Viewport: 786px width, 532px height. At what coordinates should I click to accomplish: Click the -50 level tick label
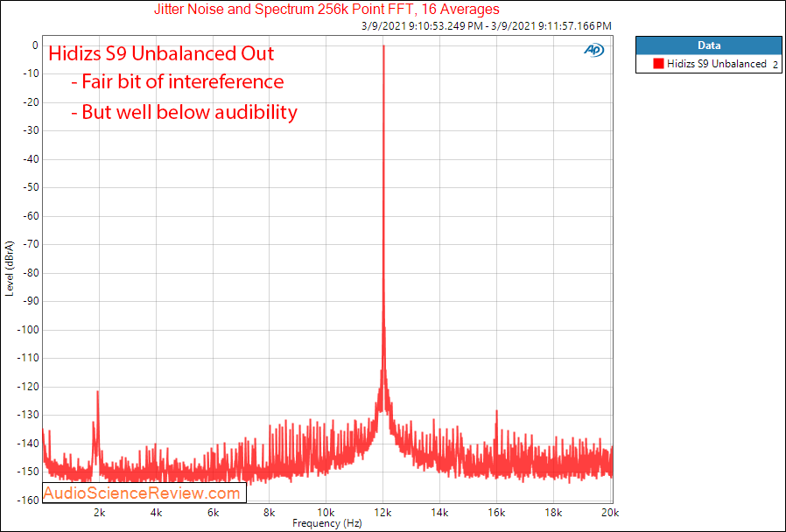30,187
